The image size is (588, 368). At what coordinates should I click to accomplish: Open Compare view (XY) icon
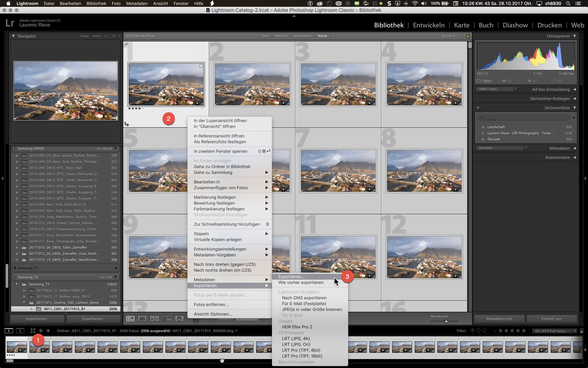(154, 319)
